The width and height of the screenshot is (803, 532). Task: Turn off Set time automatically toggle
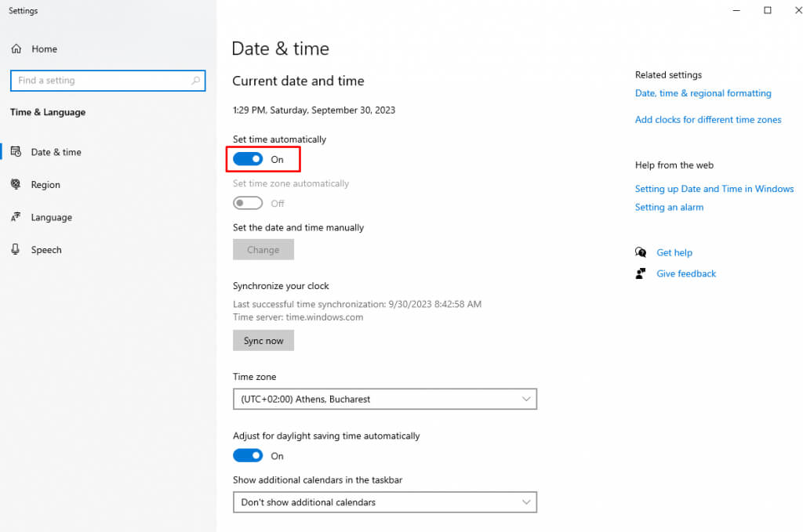pyautogui.click(x=248, y=159)
